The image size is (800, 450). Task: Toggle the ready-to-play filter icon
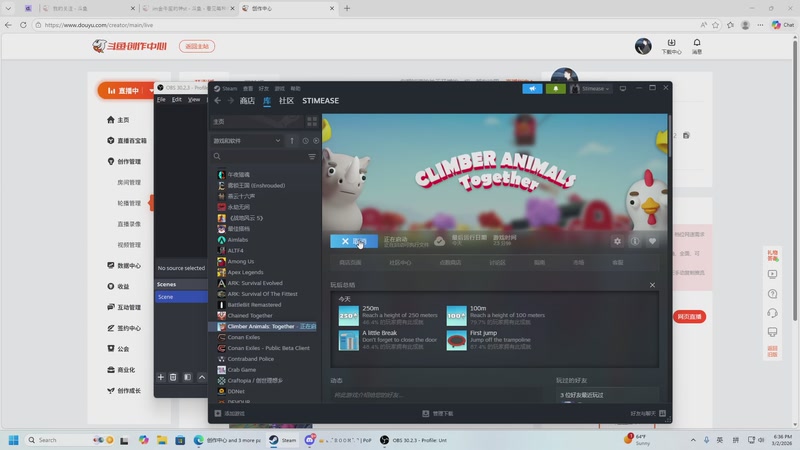click(x=316, y=141)
